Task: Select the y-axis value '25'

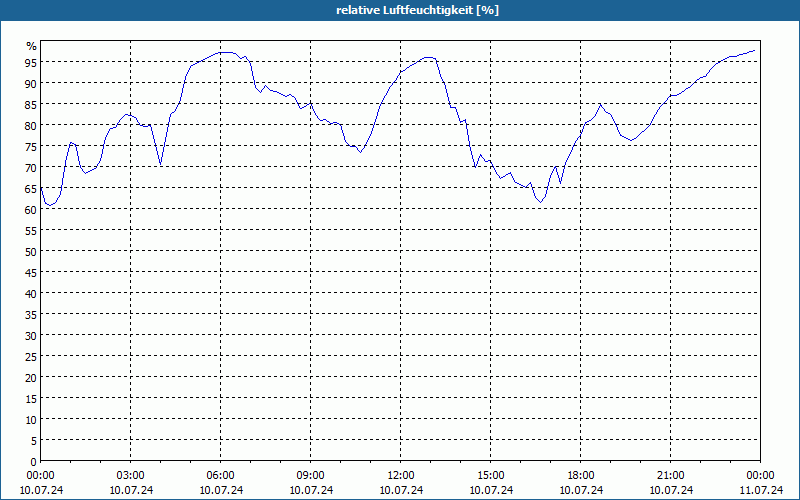Action: tap(31, 357)
